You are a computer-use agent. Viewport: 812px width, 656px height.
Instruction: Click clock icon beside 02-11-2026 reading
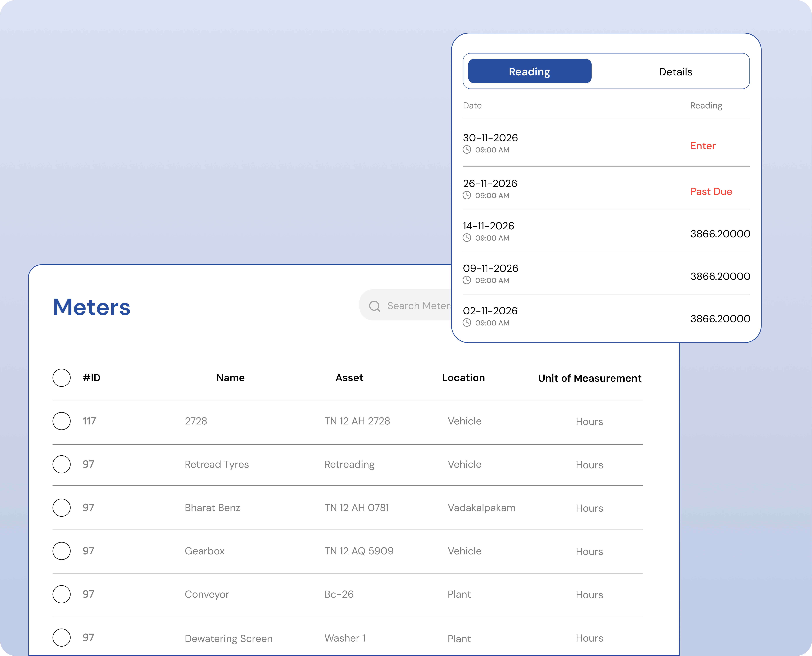(467, 323)
